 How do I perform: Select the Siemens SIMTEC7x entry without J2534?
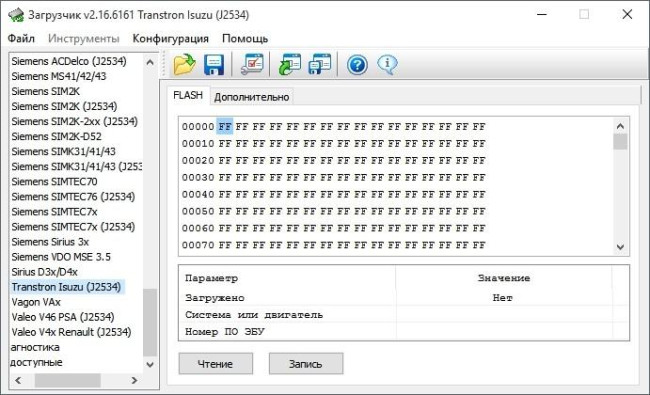coord(54,212)
